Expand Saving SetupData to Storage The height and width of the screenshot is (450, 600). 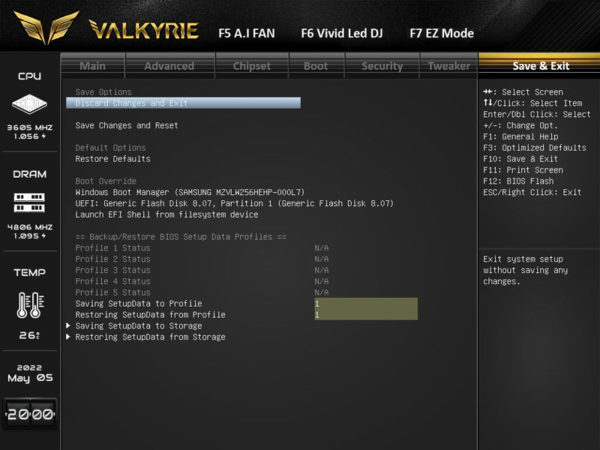pos(138,326)
